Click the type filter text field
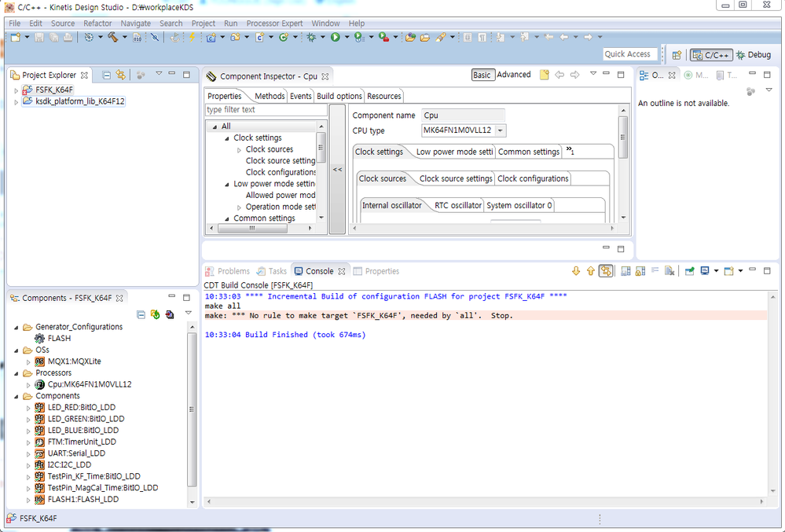 pos(266,109)
